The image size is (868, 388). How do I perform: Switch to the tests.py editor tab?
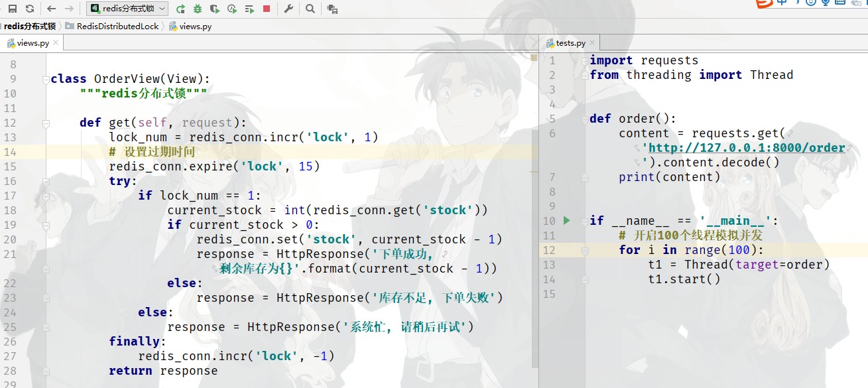[x=570, y=43]
